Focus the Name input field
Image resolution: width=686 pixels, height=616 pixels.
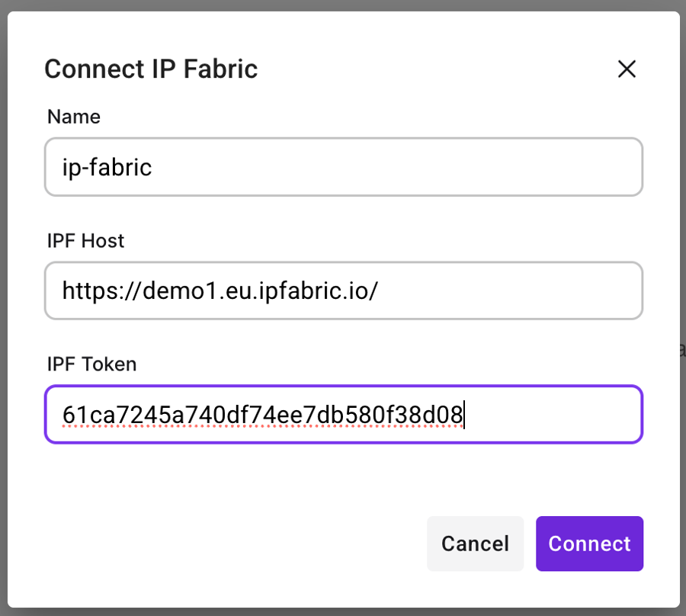[x=343, y=167]
